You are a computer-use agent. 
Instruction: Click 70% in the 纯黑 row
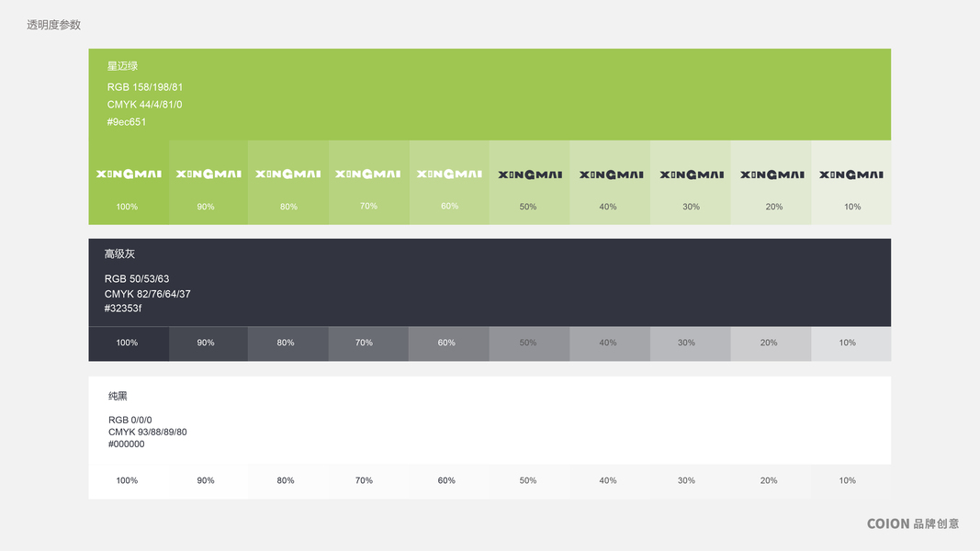[x=364, y=480]
